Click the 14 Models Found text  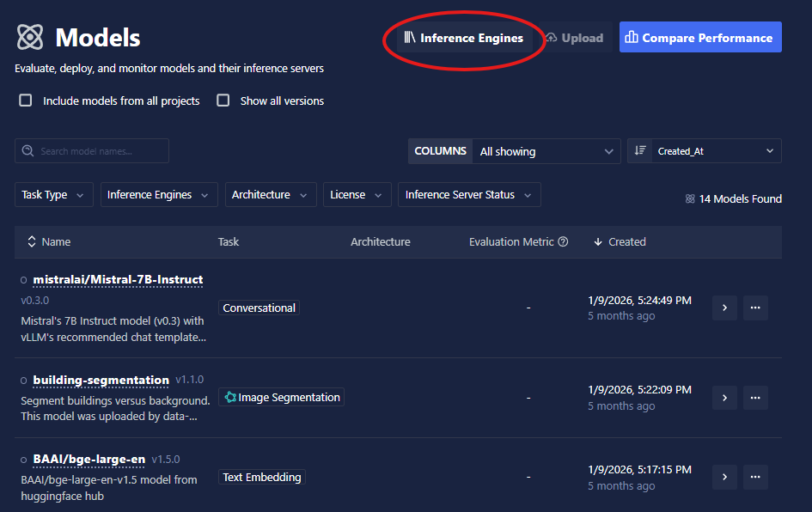click(740, 198)
